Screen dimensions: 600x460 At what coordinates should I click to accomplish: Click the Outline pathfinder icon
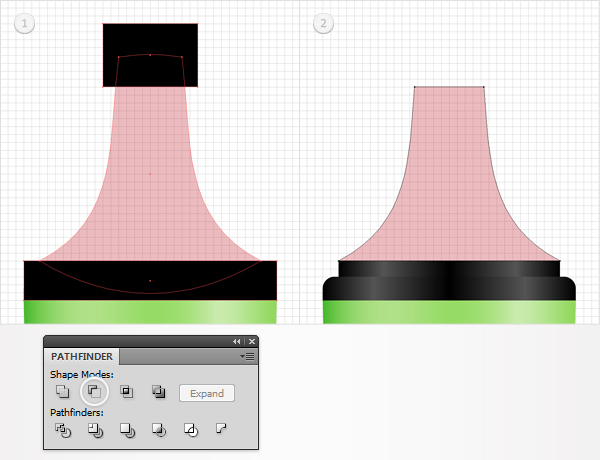click(191, 430)
